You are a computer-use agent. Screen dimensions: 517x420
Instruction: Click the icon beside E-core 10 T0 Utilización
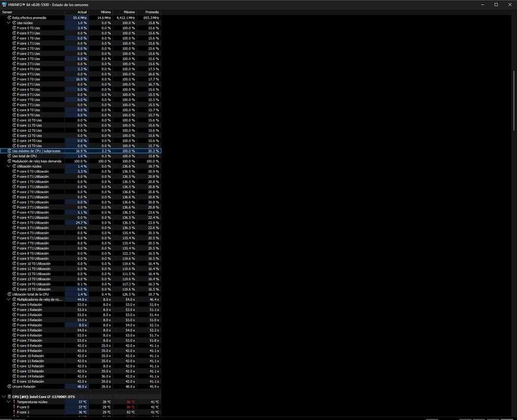point(14,264)
